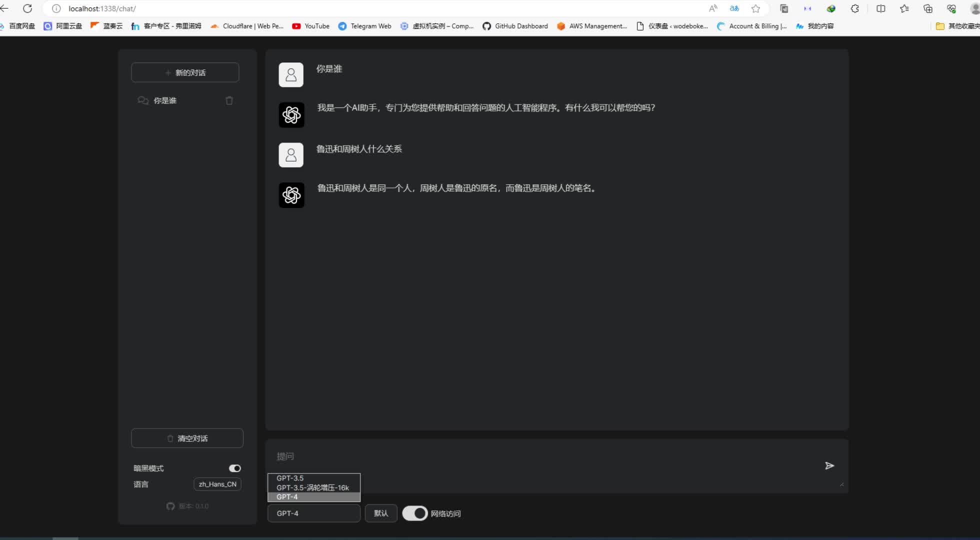
Task: Select GPT-3.5-涡轮增压-16k model option
Action: coord(312,487)
